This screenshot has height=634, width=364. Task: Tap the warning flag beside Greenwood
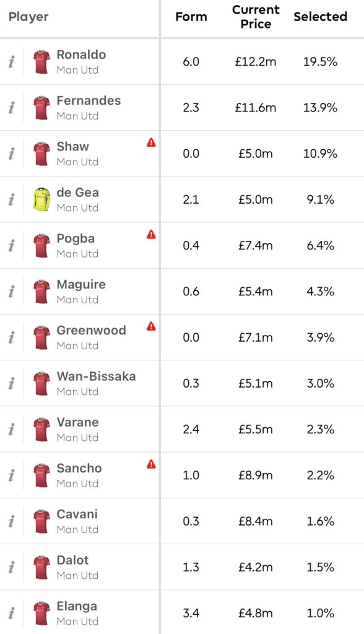(x=151, y=326)
